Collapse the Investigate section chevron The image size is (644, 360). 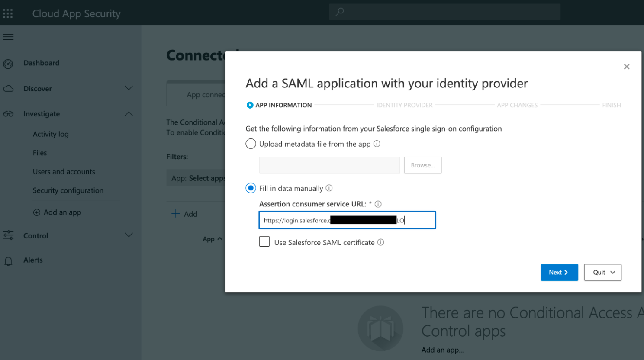pyautogui.click(x=129, y=114)
